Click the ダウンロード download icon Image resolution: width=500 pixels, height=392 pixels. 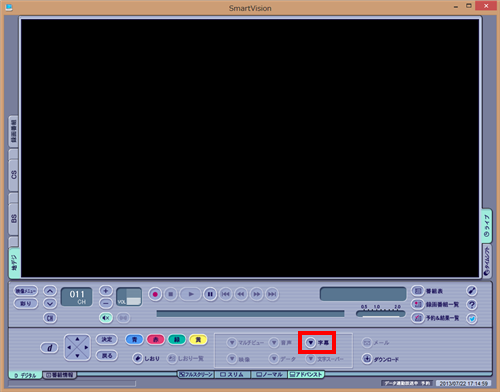[367, 359]
